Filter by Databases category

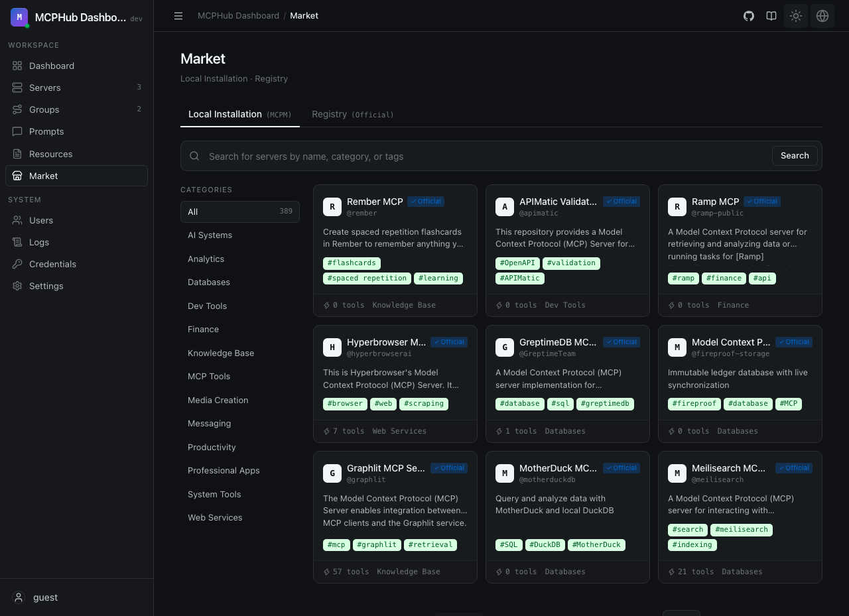(x=240, y=282)
